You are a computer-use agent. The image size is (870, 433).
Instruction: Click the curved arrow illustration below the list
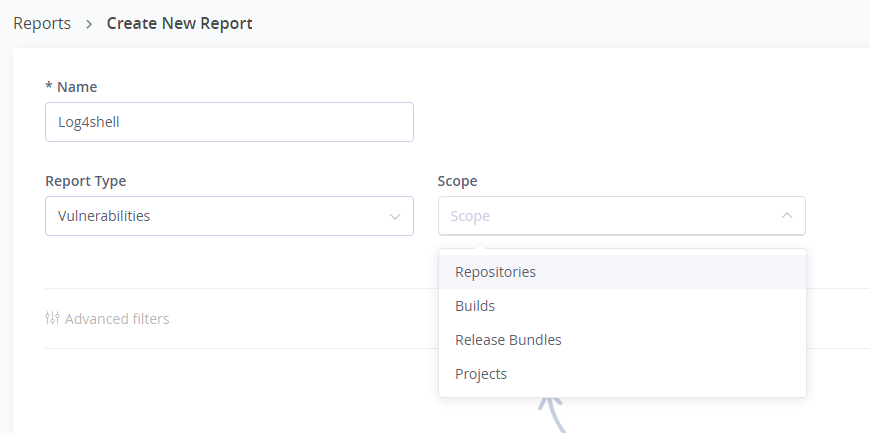[552, 413]
